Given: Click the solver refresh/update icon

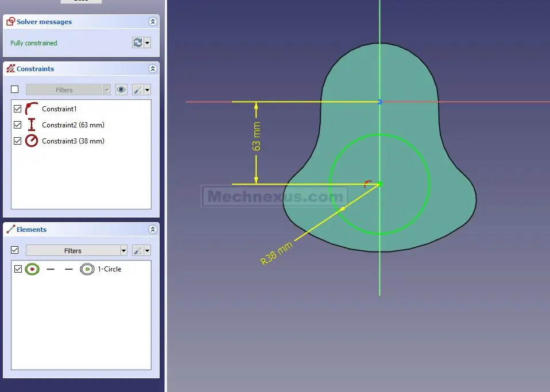Looking at the screenshot, I should point(138,43).
